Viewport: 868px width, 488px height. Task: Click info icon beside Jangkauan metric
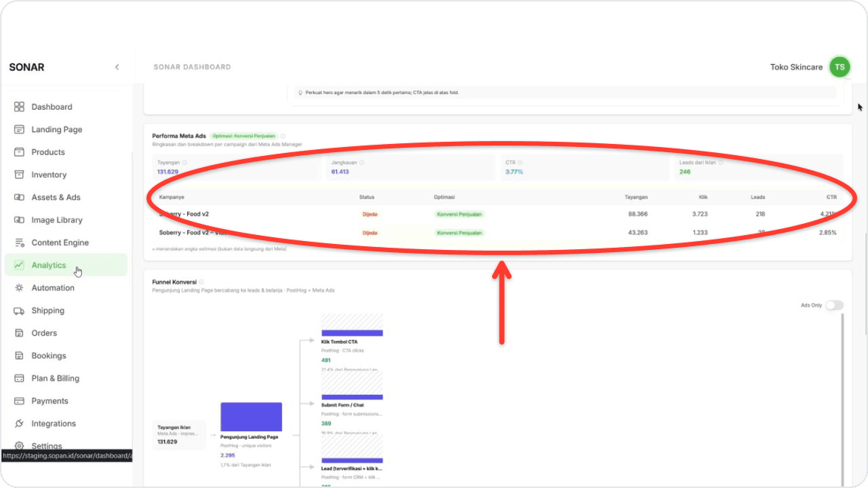click(362, 163)
